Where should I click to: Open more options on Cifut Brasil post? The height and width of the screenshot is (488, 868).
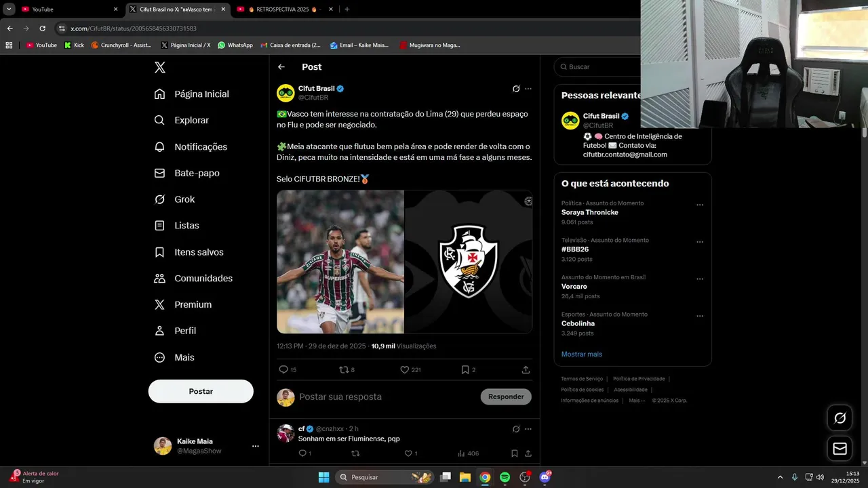(528, 89)
